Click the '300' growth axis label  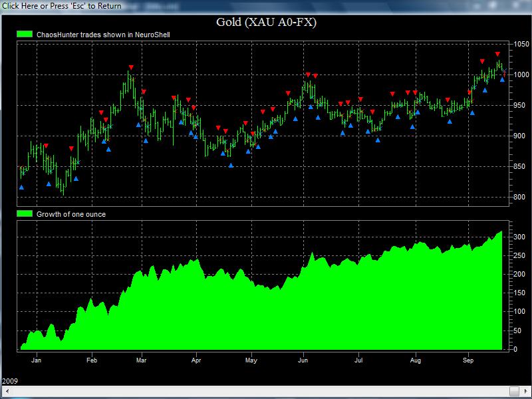coord(519,237)
